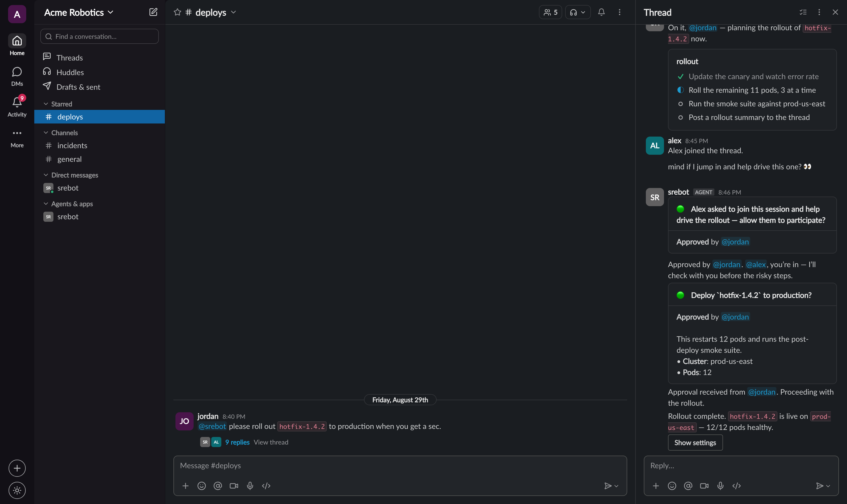Screen dimensions: 847x504
Task: Open the incidents channel
Action: [x=100, y=145]
